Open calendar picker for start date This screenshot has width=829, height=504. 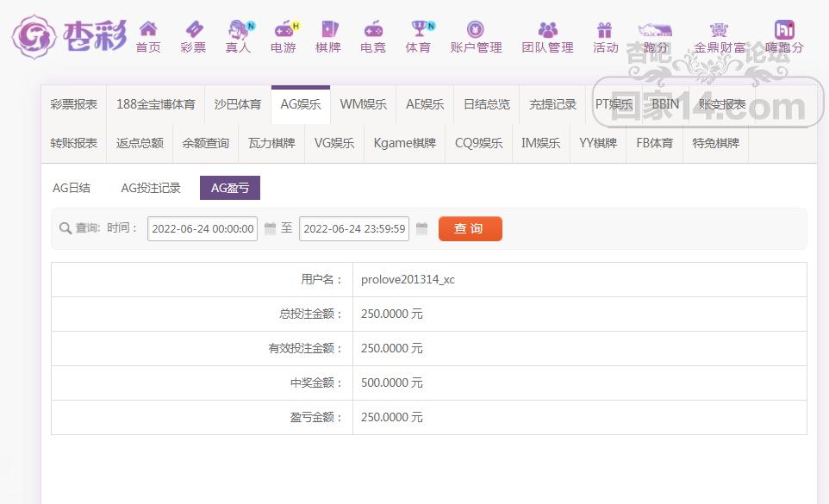point(270,228)
